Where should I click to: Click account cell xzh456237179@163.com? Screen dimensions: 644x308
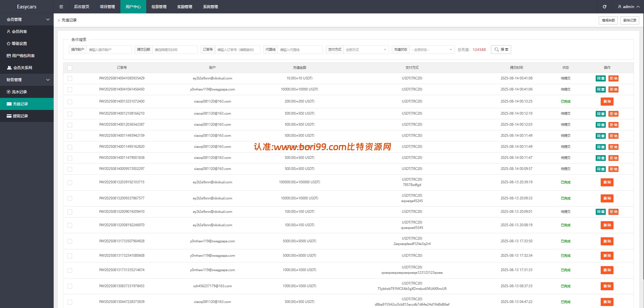click(212, 286)
